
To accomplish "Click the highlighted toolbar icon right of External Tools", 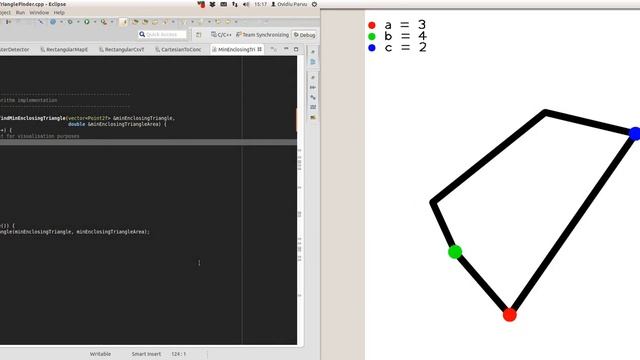I will coord(124,22).
